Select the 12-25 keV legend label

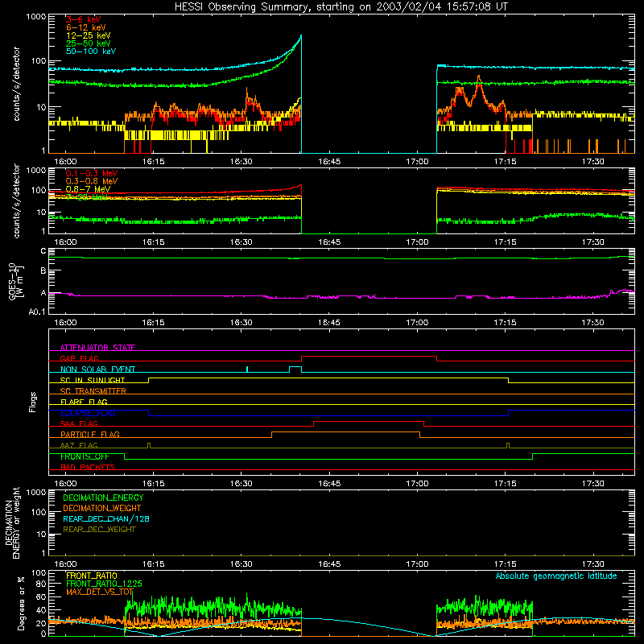pos(88,35)
